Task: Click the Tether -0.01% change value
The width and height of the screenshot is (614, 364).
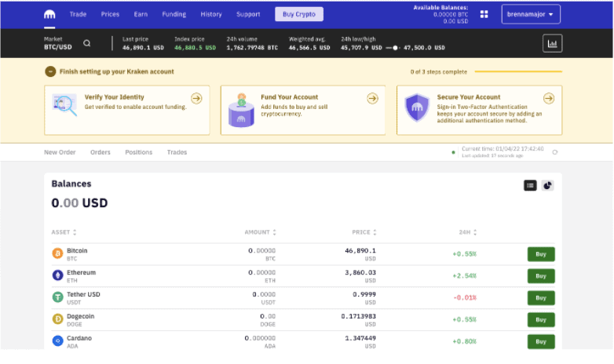Action: click(465, 298)
